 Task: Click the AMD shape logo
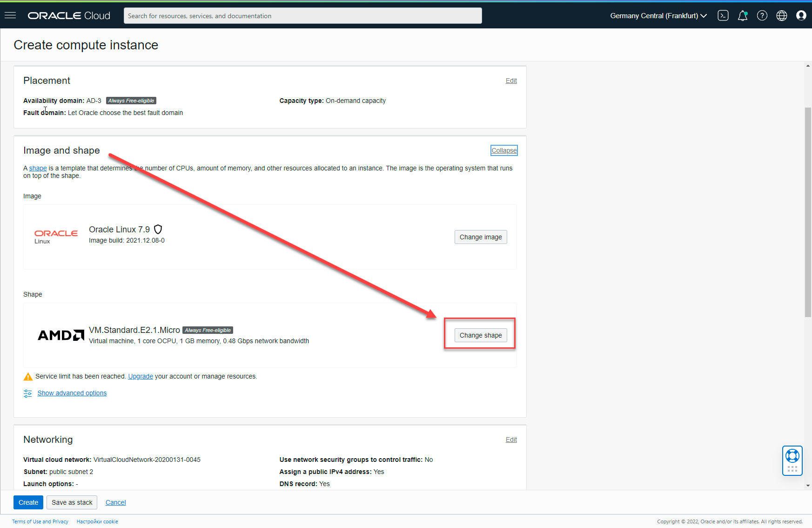pyautogui.click(x=61, y=335)
